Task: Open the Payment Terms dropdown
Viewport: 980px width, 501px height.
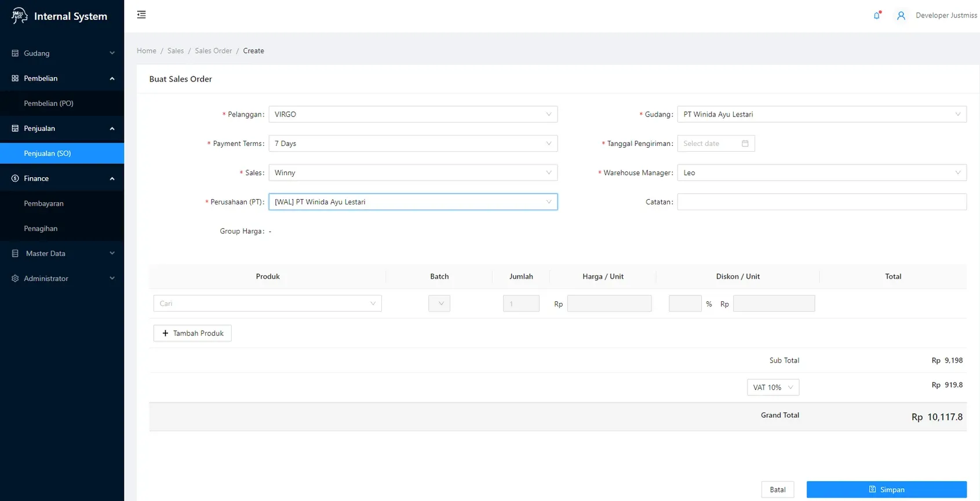Action: pos(413,144)
